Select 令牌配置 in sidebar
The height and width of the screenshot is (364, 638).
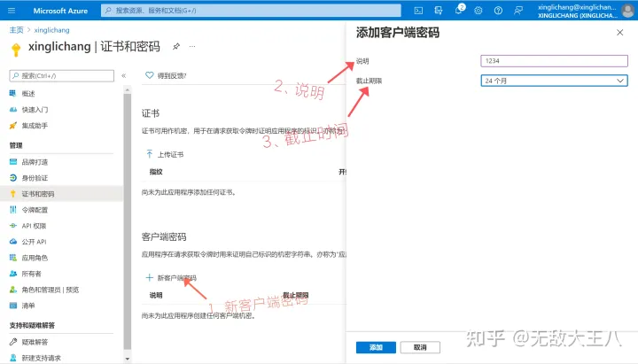pos(35,210)
